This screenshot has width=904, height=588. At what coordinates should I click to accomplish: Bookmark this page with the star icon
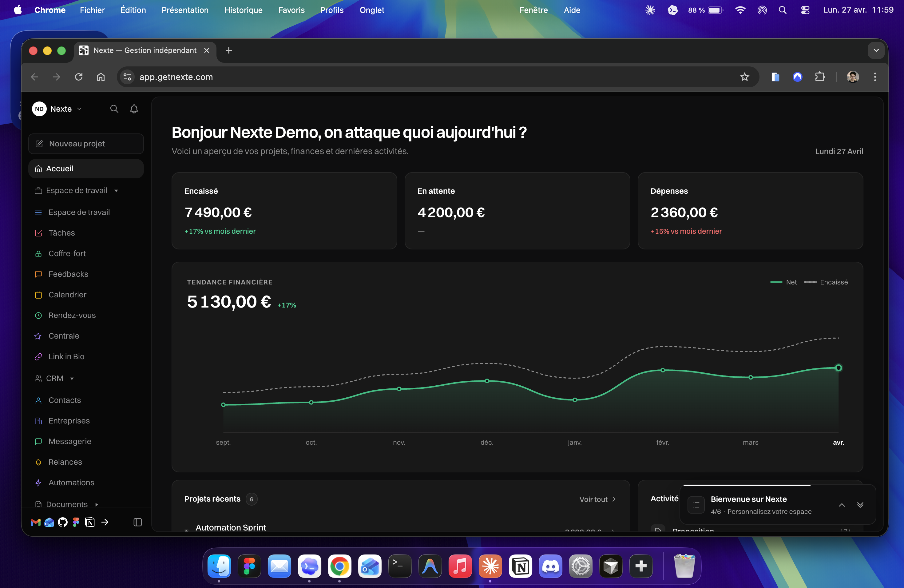point(744,77)
